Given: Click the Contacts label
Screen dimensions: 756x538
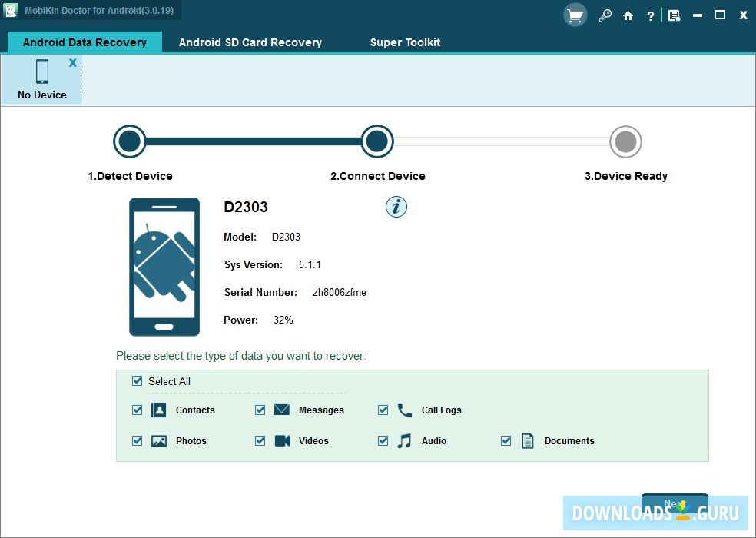Looking at the screenshot, I should pyautogui.click(x=195, y=410).
